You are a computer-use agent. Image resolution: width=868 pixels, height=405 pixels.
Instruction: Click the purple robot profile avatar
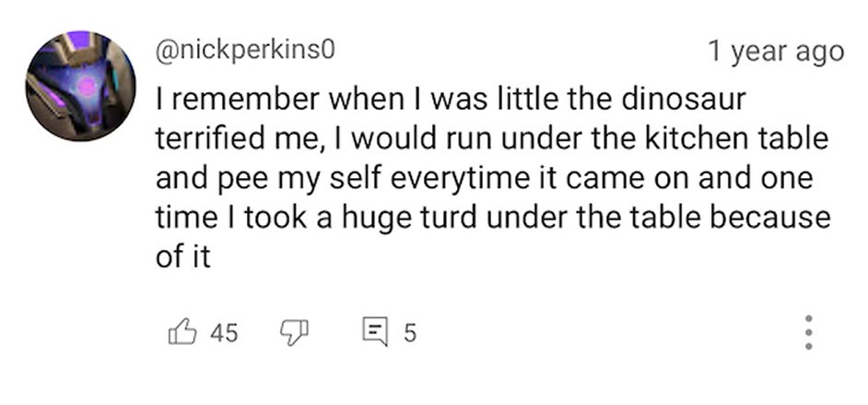81,86
